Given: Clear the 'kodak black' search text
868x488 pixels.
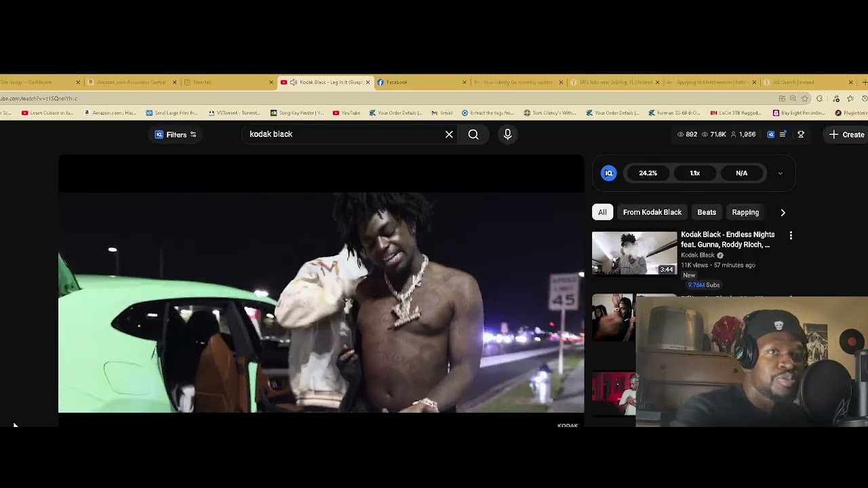Looking at the screenshot, I should coord(449,134).
